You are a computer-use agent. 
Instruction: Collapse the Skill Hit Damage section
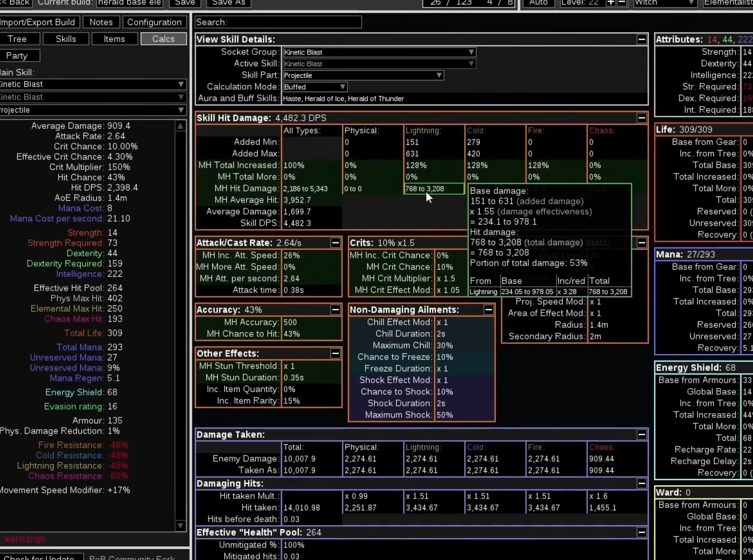641,118
